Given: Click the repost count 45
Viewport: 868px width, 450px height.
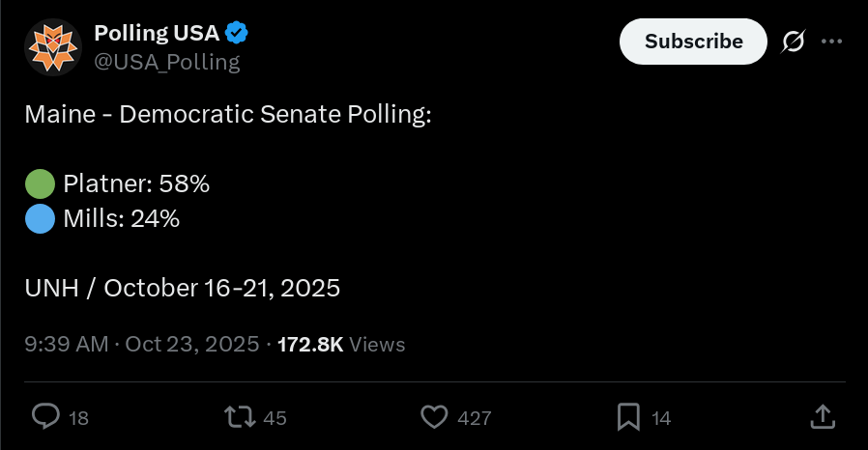Looking at the screenshot, I should coord(275,418).
